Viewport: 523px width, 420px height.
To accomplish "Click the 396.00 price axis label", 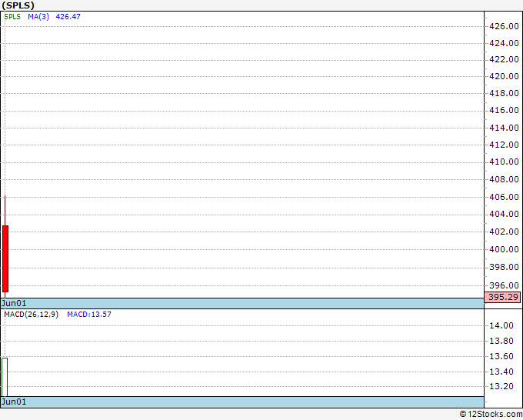I will [x=504, y=285].
